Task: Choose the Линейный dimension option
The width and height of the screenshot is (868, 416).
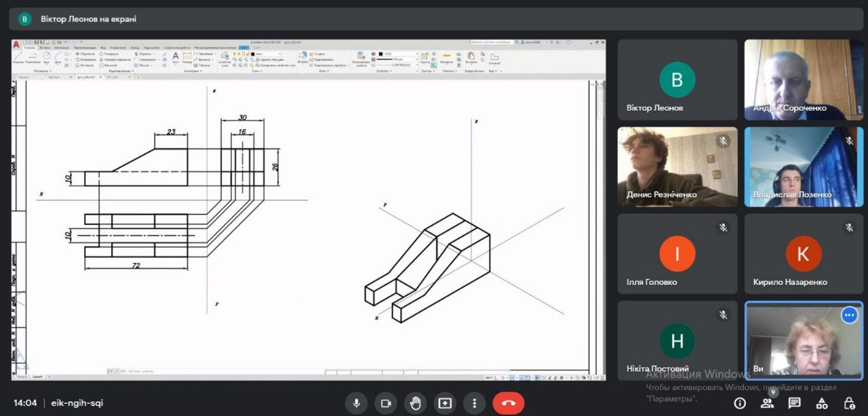Action: 205,54
